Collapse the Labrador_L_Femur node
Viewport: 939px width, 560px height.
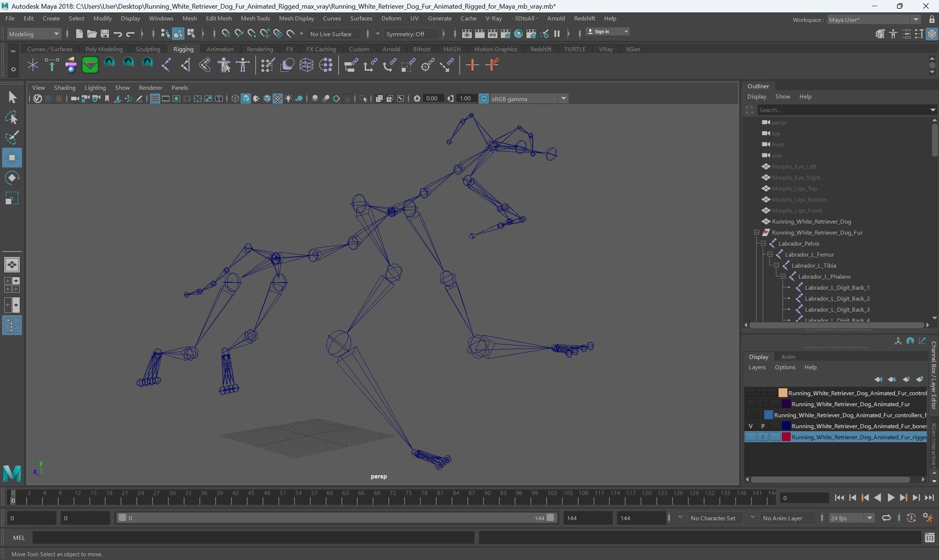[x=770, y=255]
